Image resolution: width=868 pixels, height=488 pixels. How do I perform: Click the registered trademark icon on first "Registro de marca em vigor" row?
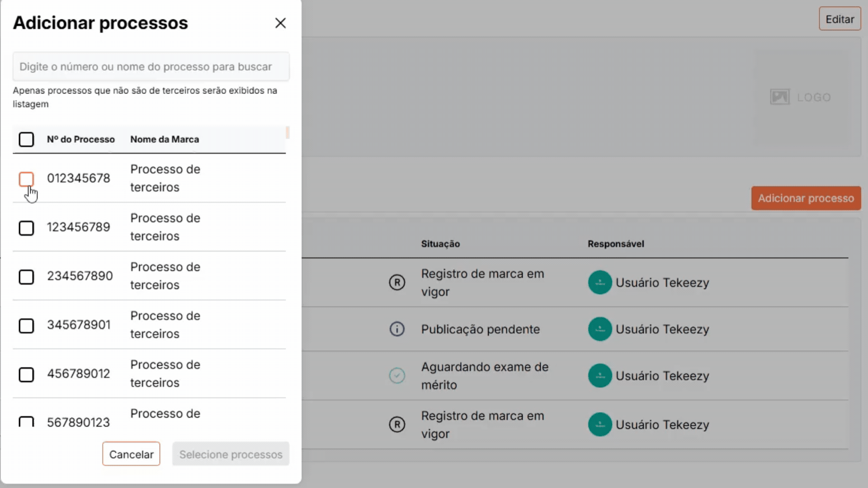point(397,282)
